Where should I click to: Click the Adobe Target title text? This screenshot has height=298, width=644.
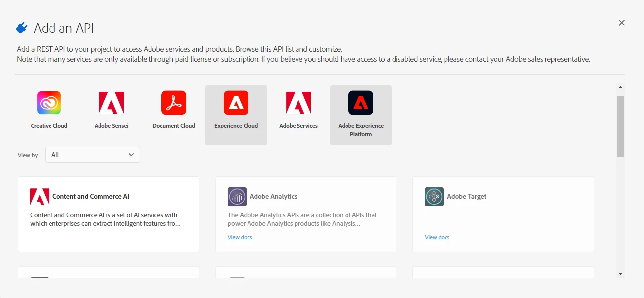coord(467,196)
